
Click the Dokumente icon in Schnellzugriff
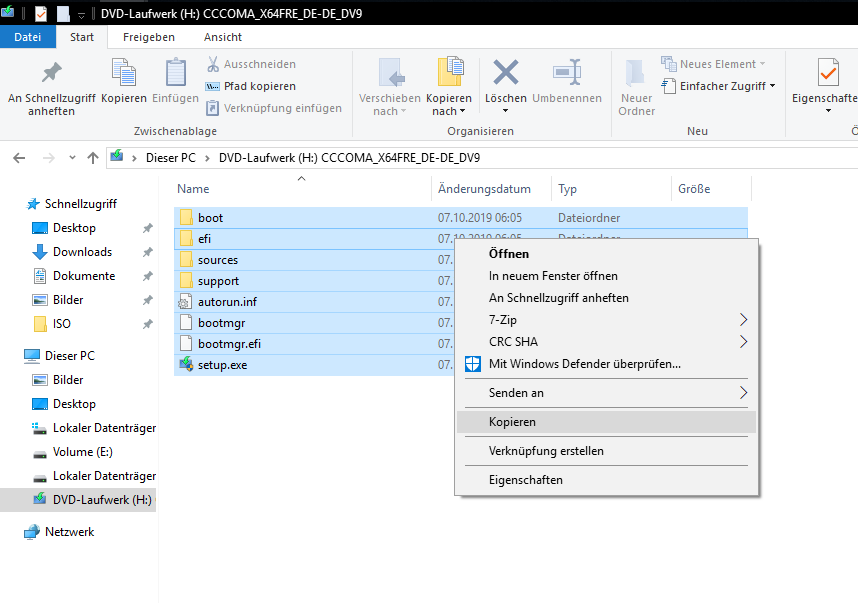40,276
